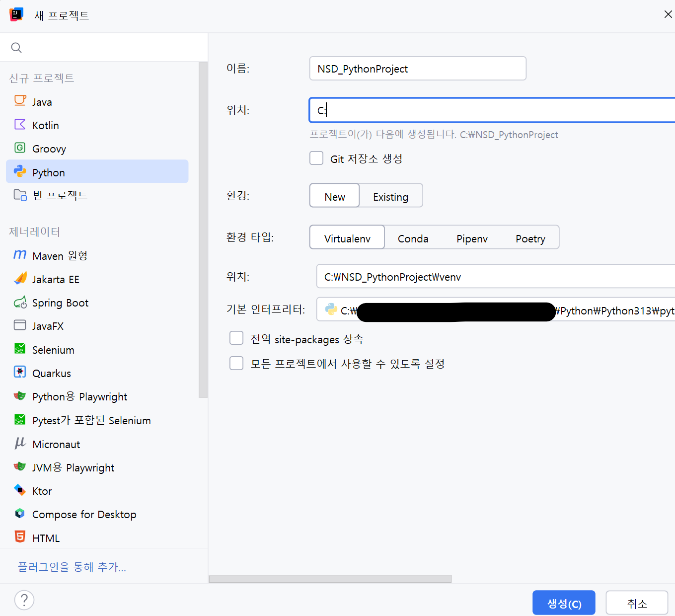
Task: Click the horizontal scrollbar at bottom
Action: click(x=330, y=579)
